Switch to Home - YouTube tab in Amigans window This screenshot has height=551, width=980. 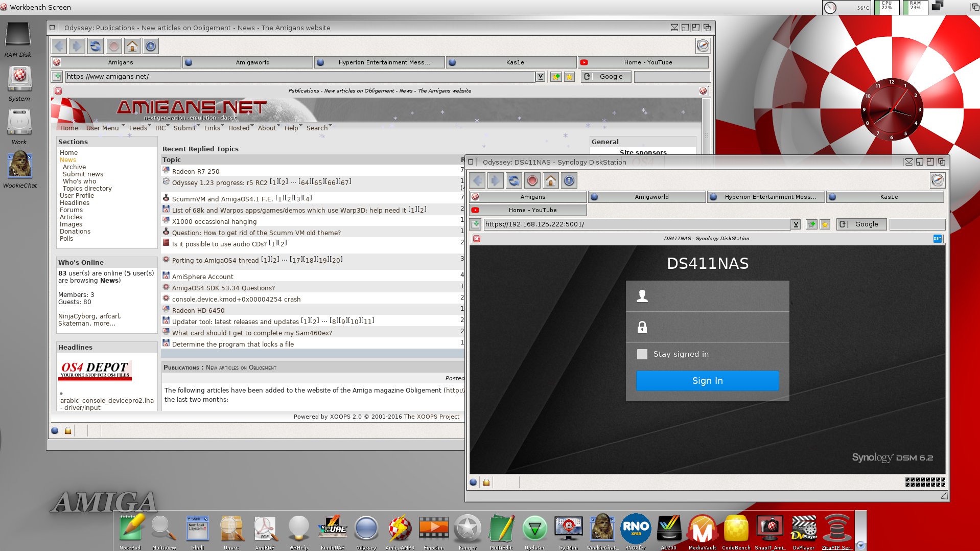pos(643,62)
